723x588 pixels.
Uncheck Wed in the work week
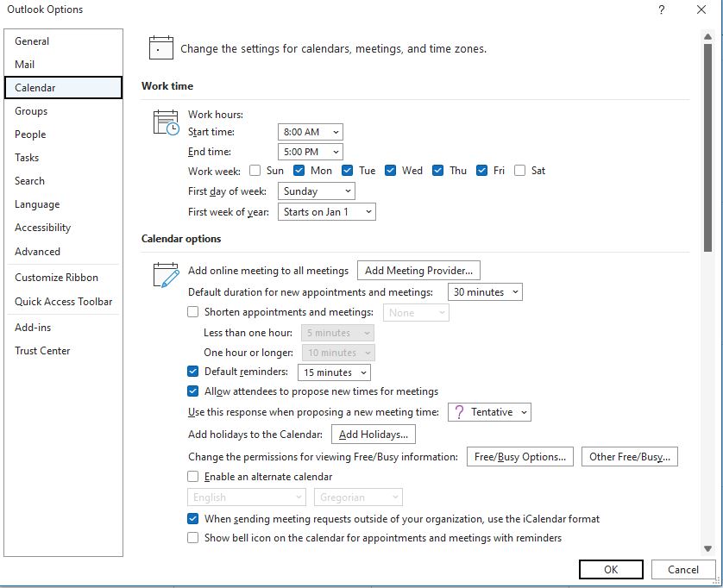(x=390, y=171)
